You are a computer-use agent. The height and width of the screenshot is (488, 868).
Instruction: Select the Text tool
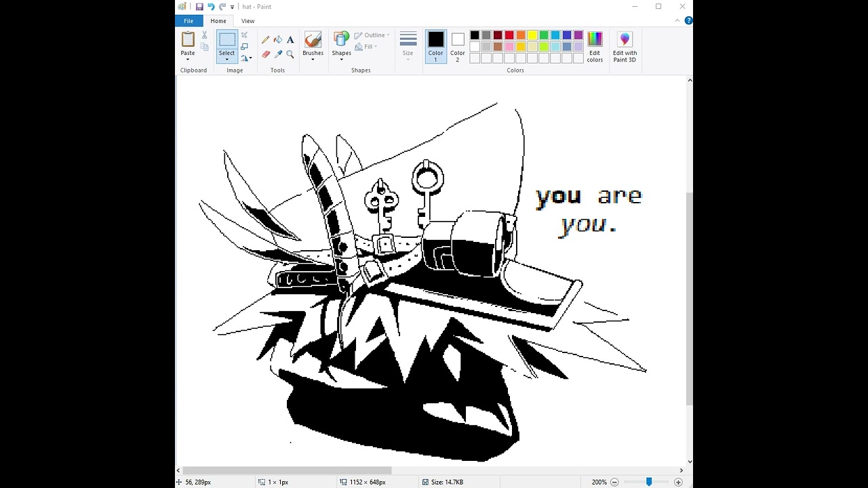tap(290, 40)
